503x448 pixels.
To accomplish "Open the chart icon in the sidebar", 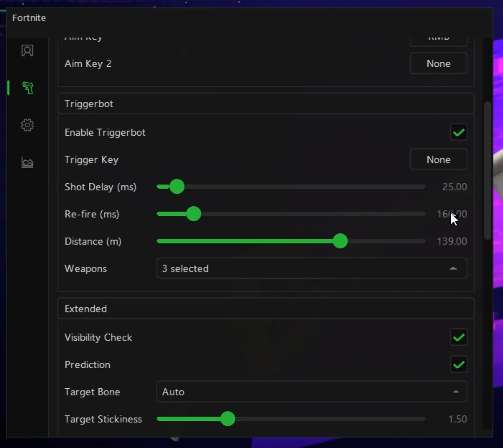I will pos(27,162).
